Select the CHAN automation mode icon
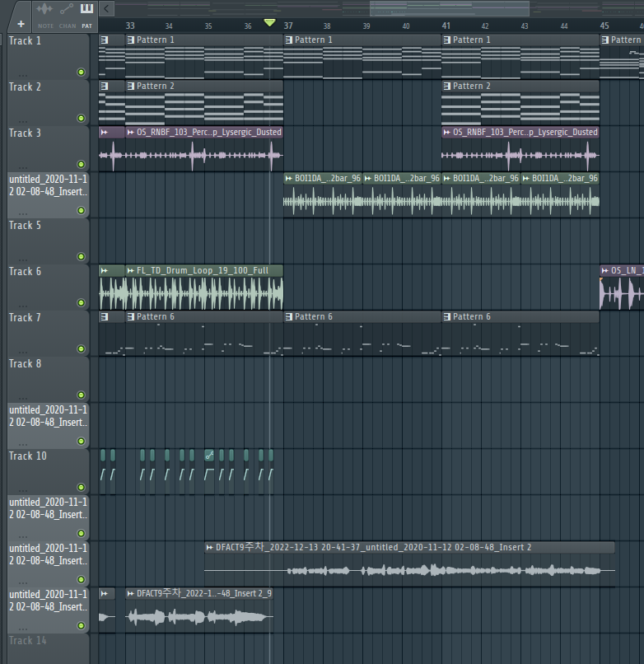Screen dimensions: 644x664 67,10
